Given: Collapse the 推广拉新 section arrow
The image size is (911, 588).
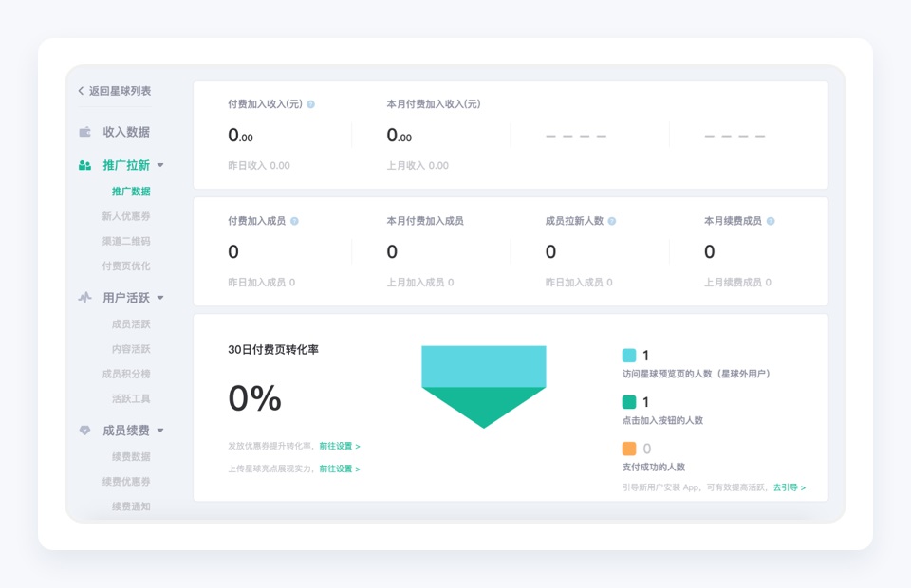Looking at the screenshot, I should click(160, 165).
